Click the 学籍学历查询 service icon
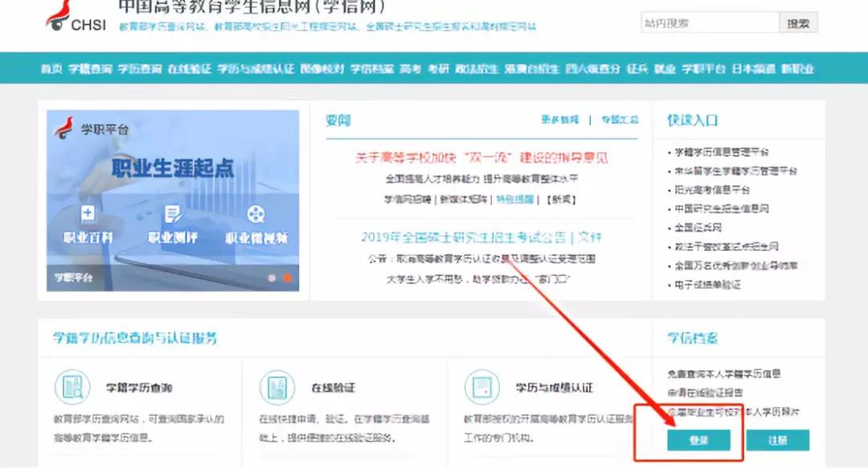This screenshot has height=469, width=868. (72, 387)
